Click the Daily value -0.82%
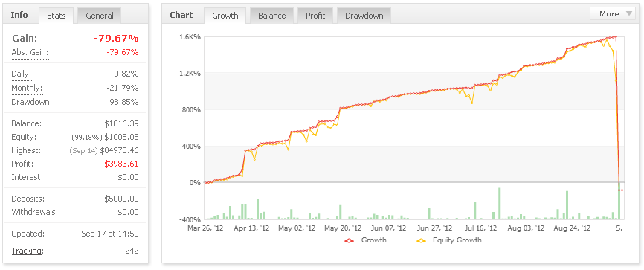The image size is (644, 270). click(x=124, y=74)
